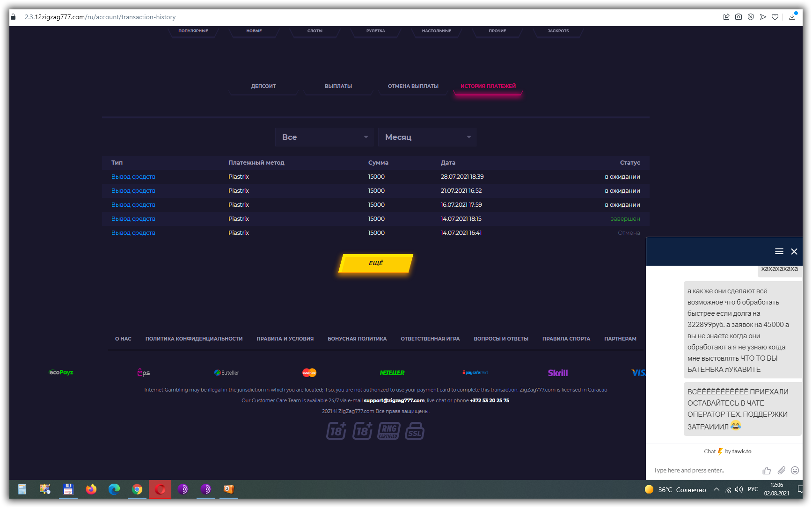
Task: Click the first Вывод средств transaction link
Action: coord(133,176)
